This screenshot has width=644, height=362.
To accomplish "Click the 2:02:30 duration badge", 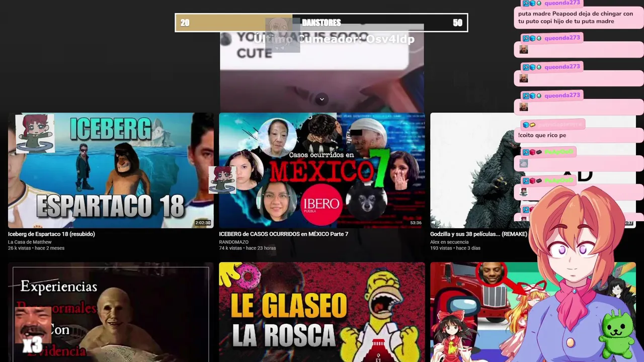I will coord(203,223).
